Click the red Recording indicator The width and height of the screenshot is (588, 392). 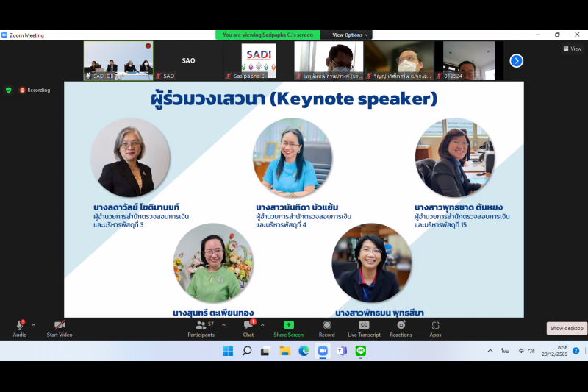click(35, 90)
